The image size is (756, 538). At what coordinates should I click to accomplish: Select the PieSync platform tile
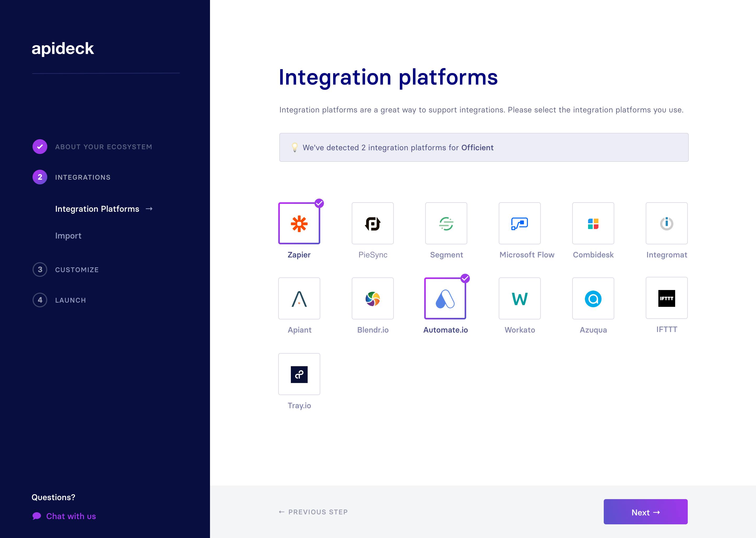373,223
